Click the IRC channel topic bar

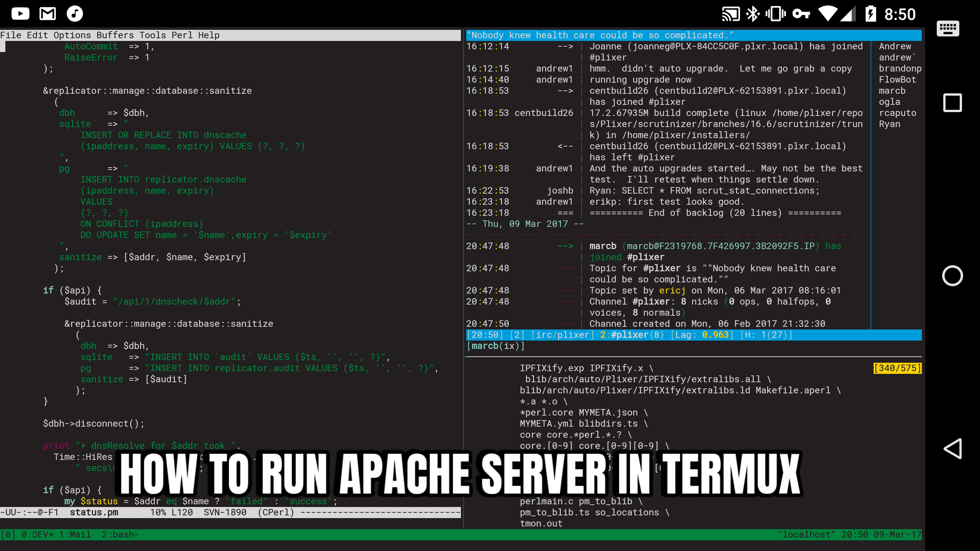pyautogui.click(x=694, y=35)
